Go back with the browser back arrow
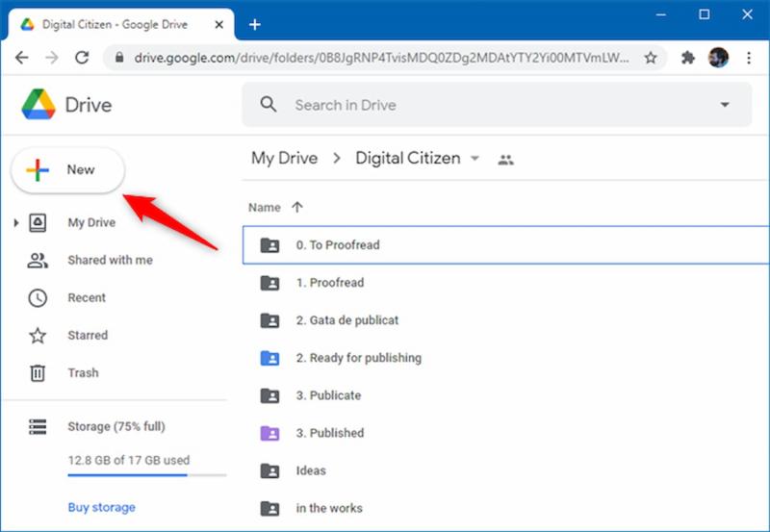The image size is (770, 532). pyautogui.click(x=21, y=58)
